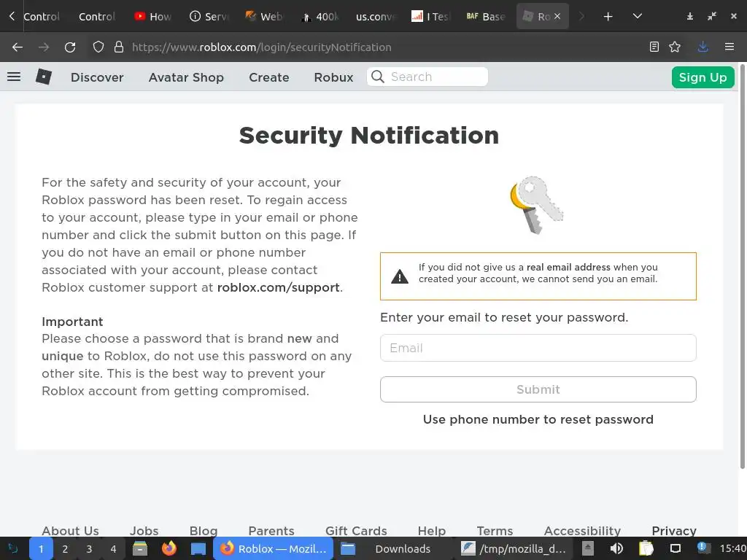
Task: Bookmark this page with the star icon
Action: coord(675,47)
